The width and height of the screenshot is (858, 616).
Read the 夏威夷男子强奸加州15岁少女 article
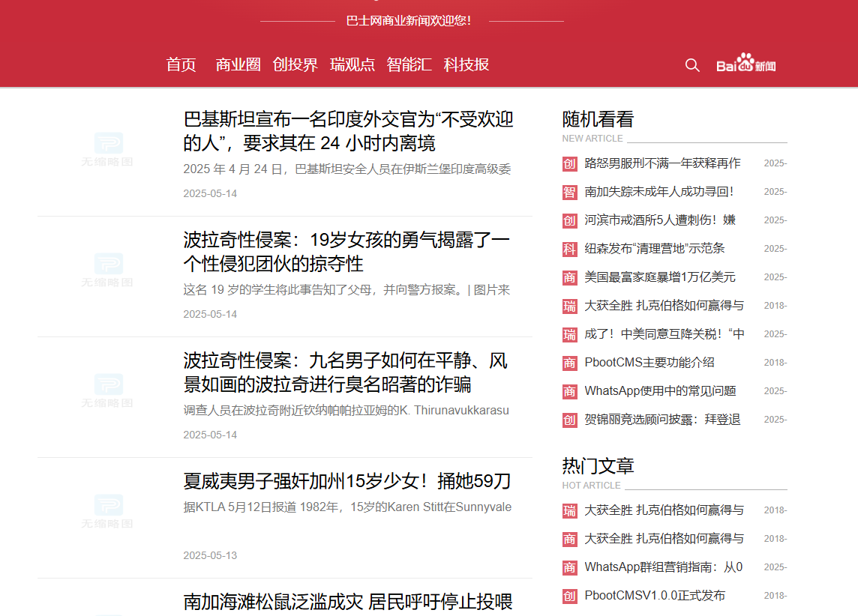pyautogui.click(x=346, y=481)
